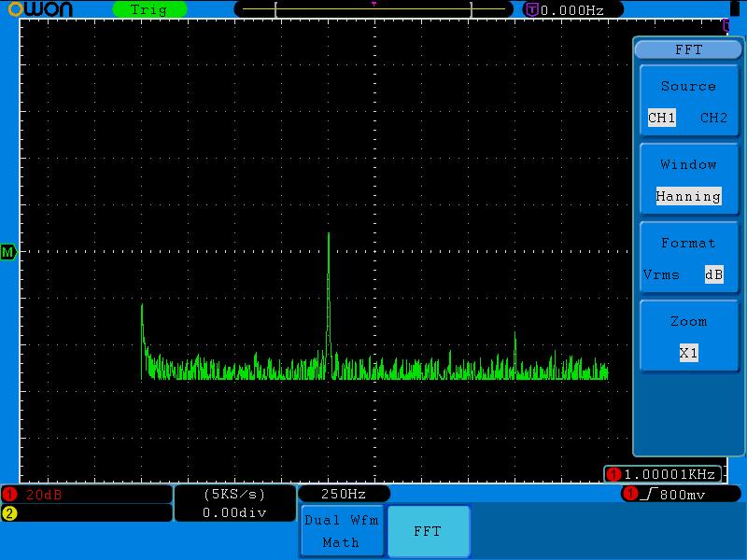Click the 800mv trigger level readout
The width and height of the screenshot is (747, 560).
click(683, 496)
